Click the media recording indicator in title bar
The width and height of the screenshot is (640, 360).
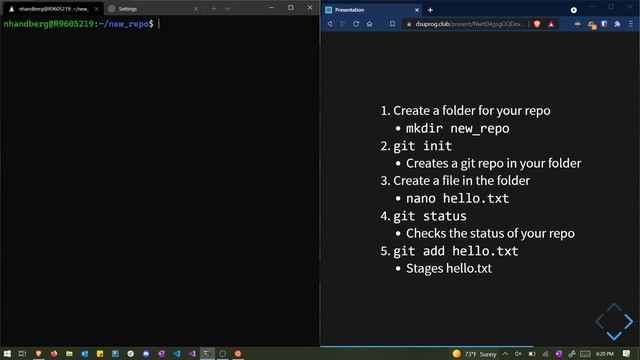(x=573, y=10)
